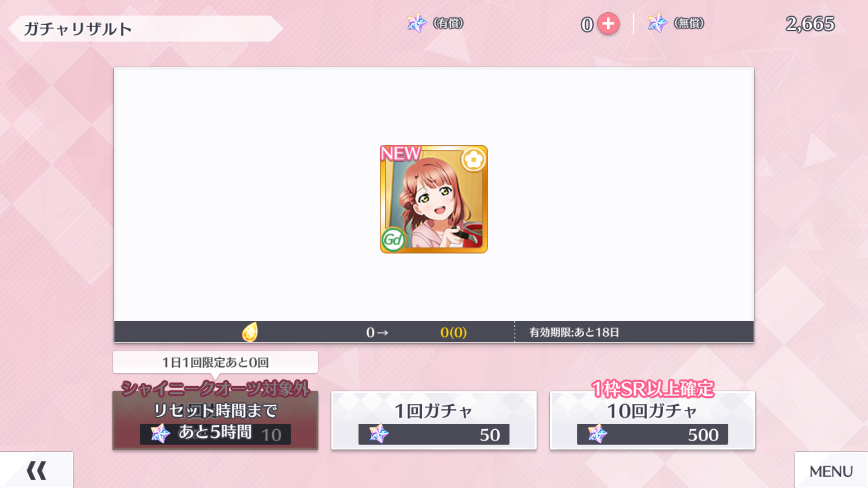868x488 pixels.
Task: Click the free star gem icon (無償)
Action: point(657,23)
